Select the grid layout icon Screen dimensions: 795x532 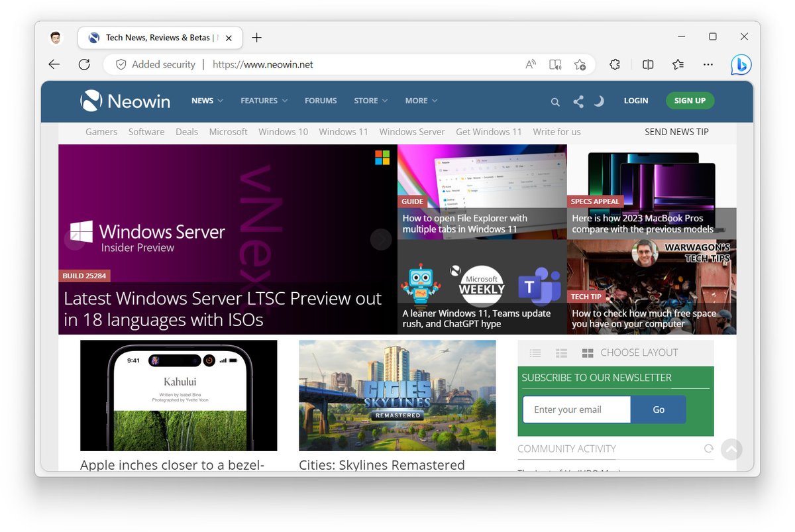[x=588, y=352]
